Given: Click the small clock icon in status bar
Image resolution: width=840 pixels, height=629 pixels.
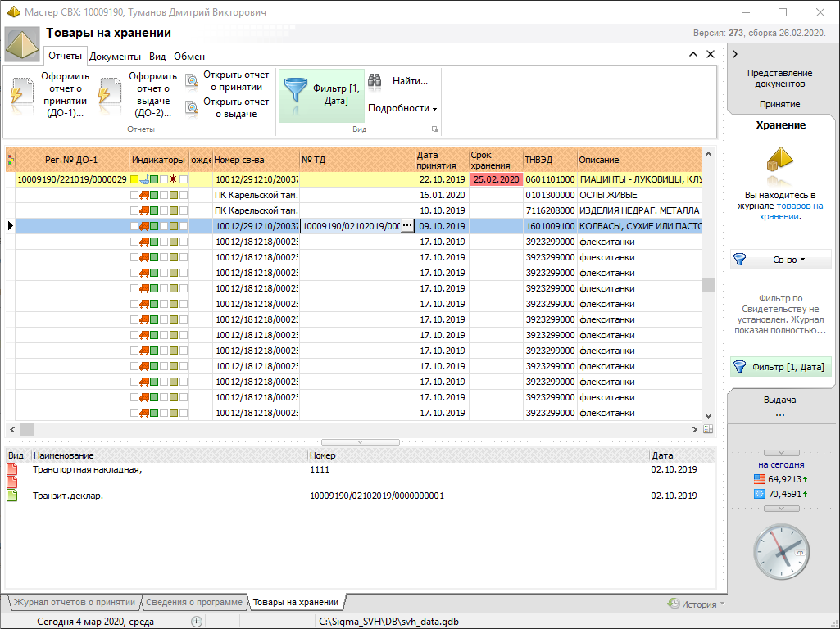Looking at the screenshot, I should (x=197, y=622).
